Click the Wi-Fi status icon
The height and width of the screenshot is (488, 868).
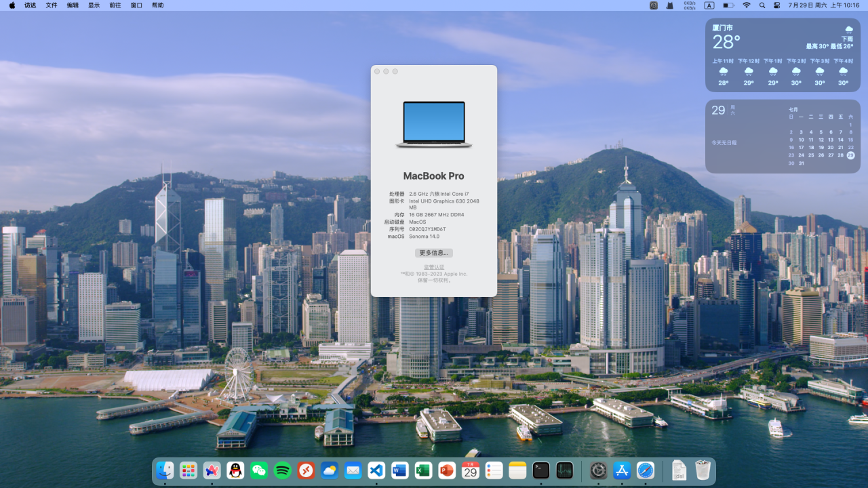tap(747, 5)
